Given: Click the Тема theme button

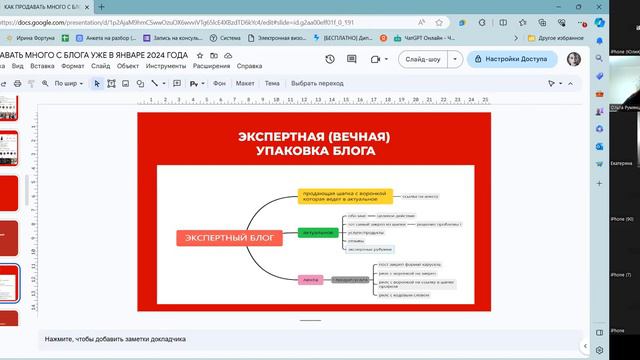Looking at the screenshot, I should click(x=272, y=84).
